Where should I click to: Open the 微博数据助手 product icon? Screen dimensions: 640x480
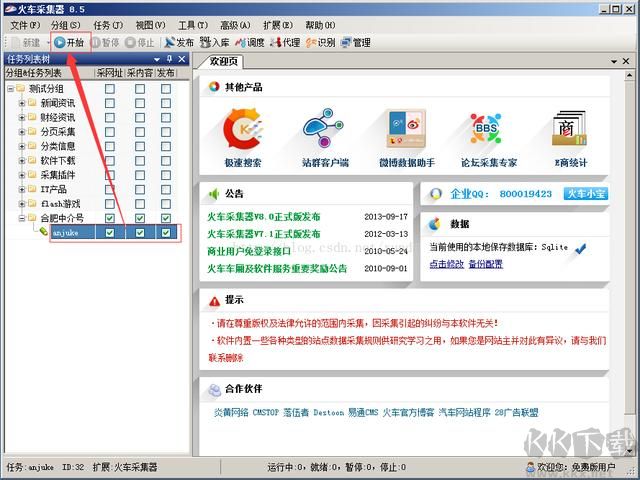coord(407,128)
